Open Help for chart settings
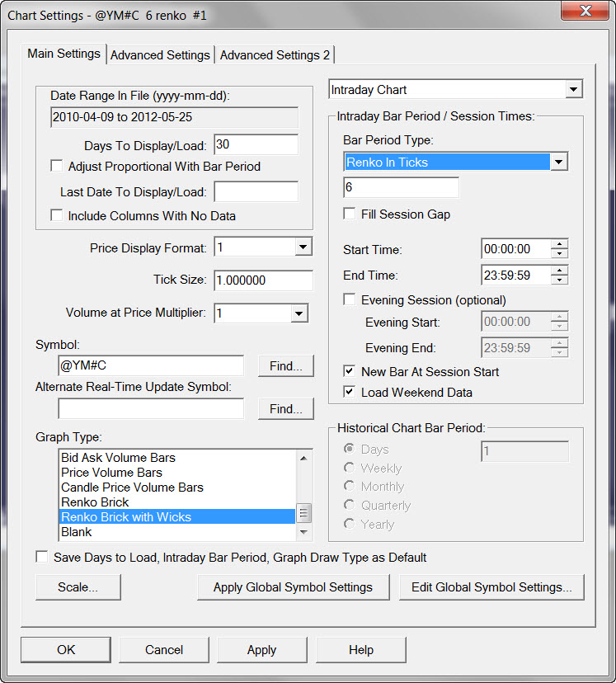 pos(361,650)
